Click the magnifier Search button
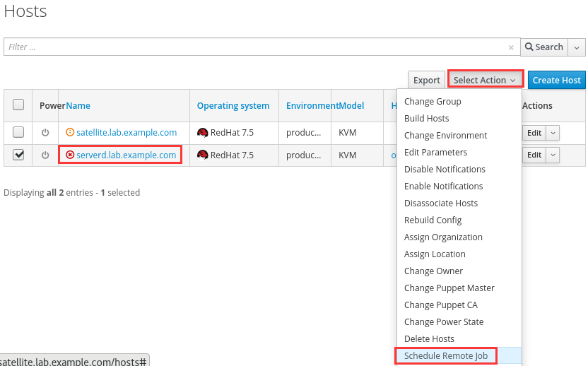 (543, 47)
